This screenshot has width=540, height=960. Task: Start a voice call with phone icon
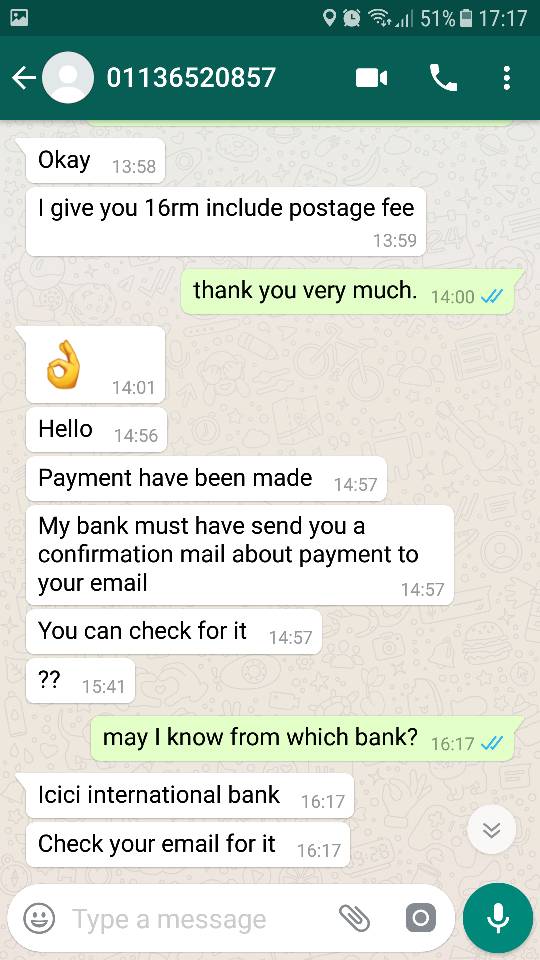(443, 78)
